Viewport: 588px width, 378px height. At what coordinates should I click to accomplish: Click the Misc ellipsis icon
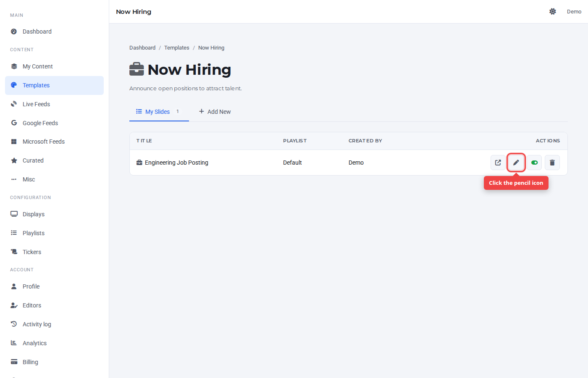click(x=14, y=179)
